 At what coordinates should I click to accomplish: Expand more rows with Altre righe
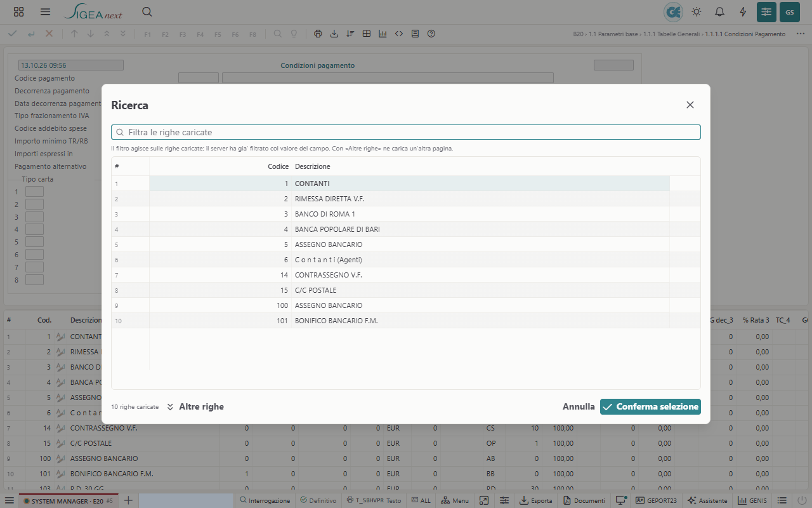click(x=195, y=407)
